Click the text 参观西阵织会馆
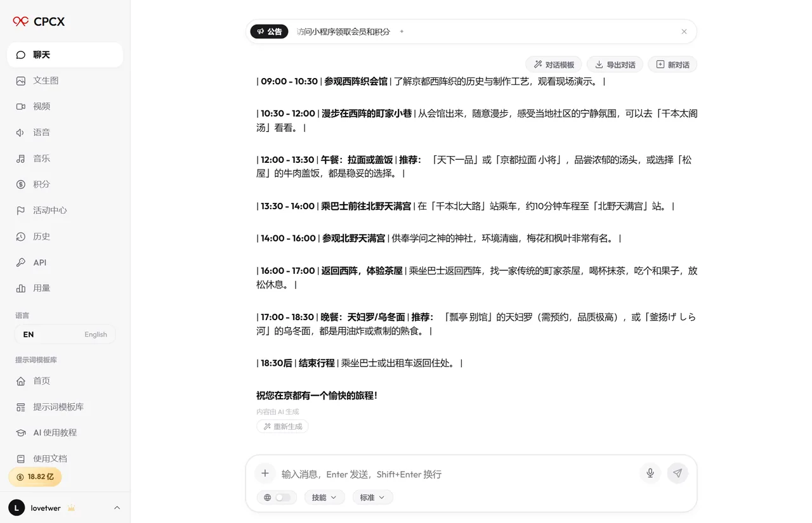812x523 pixels. coord(356,81)
